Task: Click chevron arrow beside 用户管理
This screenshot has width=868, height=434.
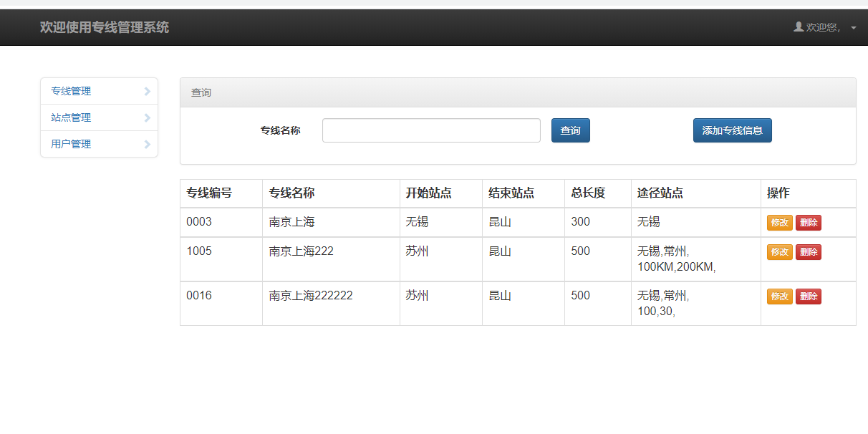Action: pos(147,144)
